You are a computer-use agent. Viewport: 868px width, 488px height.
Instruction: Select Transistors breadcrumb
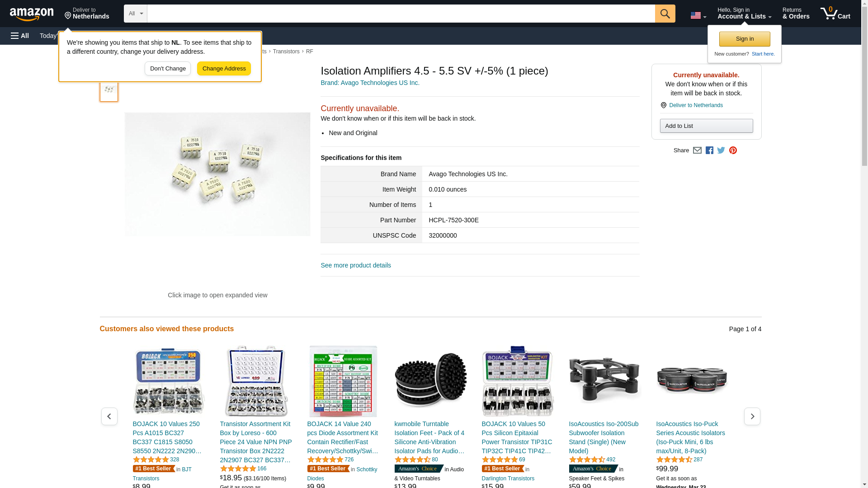pos(286,52)
